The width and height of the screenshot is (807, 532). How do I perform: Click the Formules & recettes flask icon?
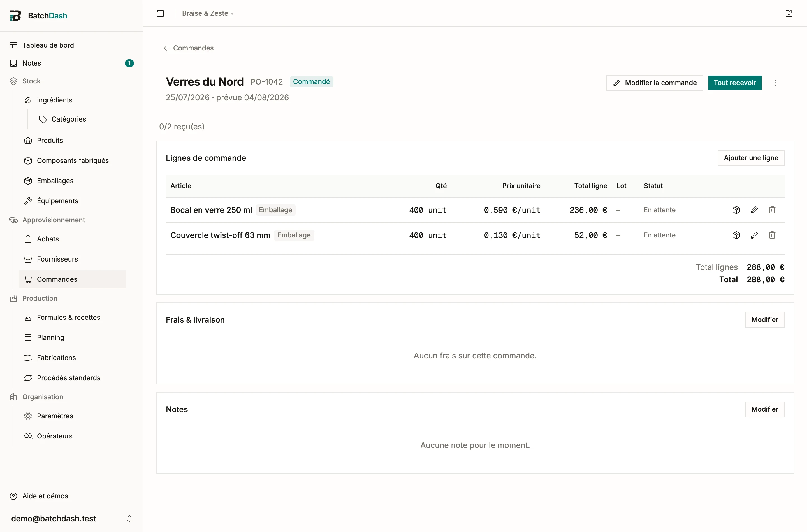[x=28, y=317]
